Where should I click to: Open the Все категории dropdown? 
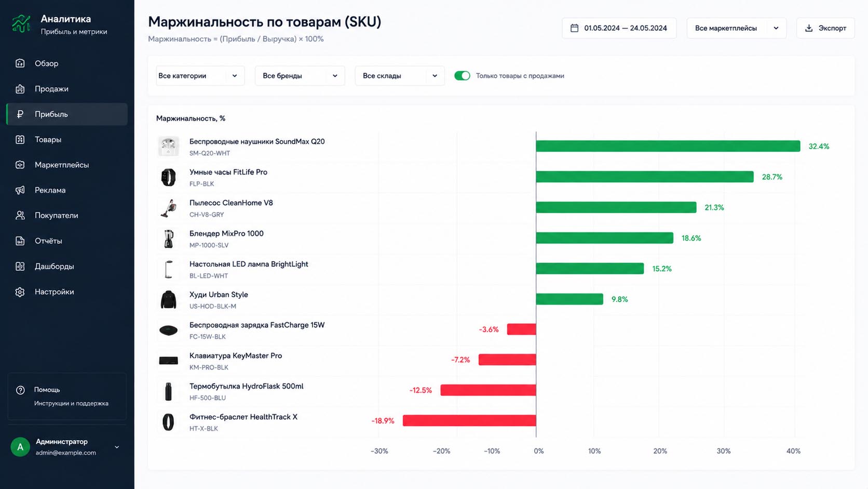coord(200,76)
